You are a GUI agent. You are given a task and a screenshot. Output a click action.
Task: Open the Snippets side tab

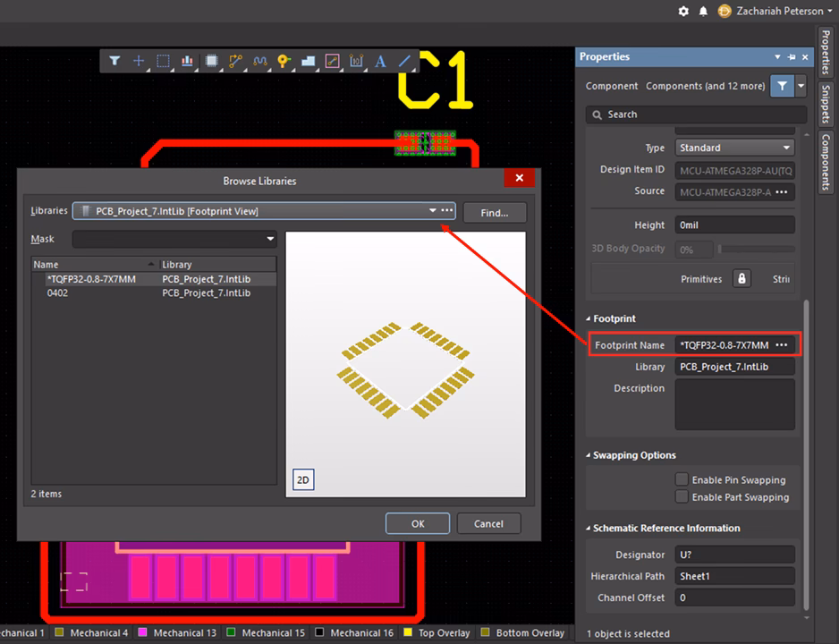826,98
